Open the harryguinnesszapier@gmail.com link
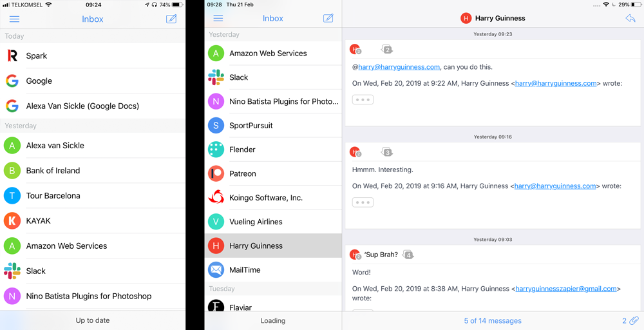 click(566, 289)
